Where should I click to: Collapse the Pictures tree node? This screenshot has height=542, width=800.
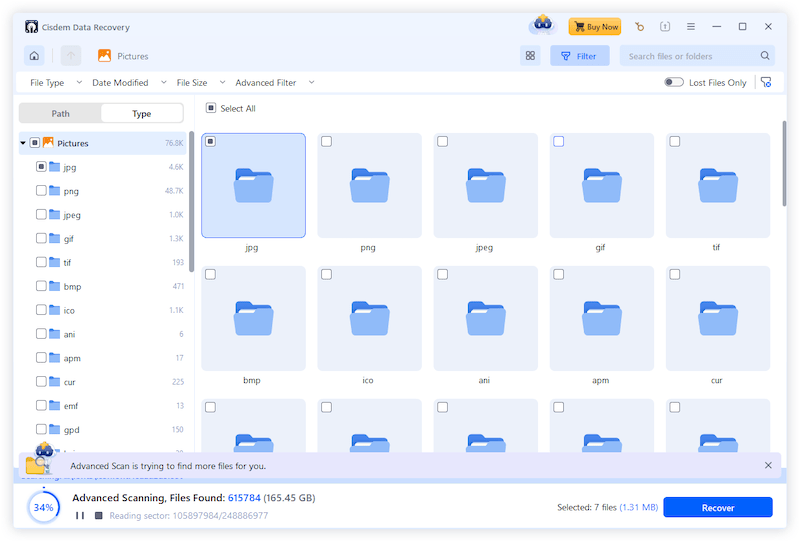point(23,143)
